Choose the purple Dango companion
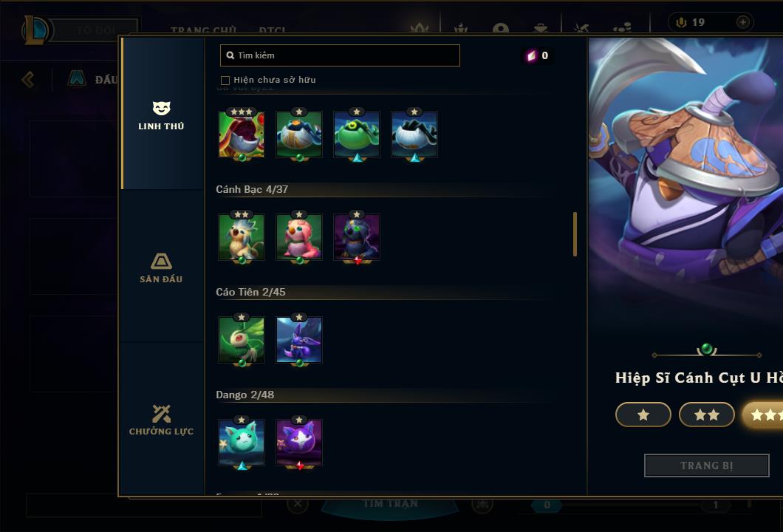The height and width of the screenshot is (532, 783). tap(299, 443)
